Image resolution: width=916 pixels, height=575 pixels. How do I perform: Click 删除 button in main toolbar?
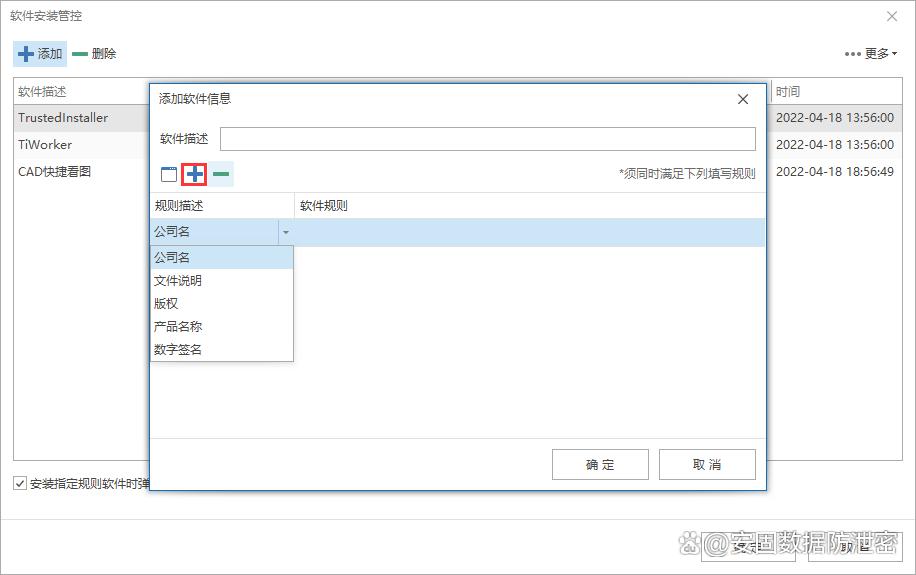94,54
